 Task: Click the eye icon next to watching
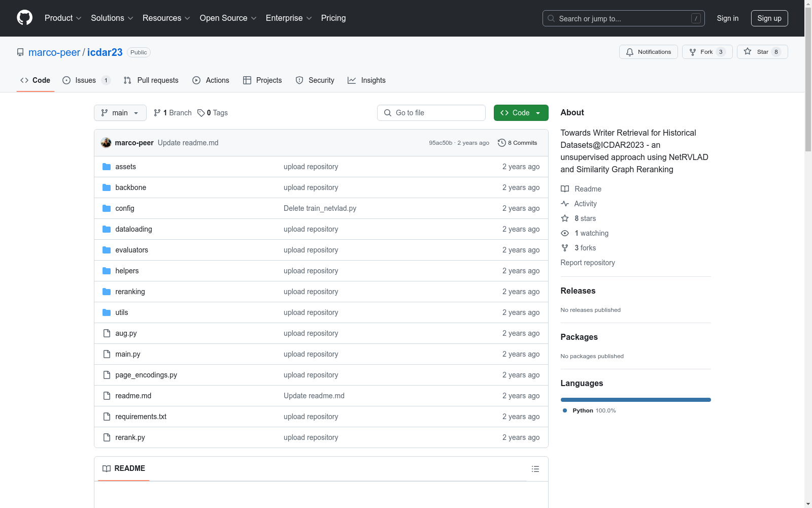565,233
